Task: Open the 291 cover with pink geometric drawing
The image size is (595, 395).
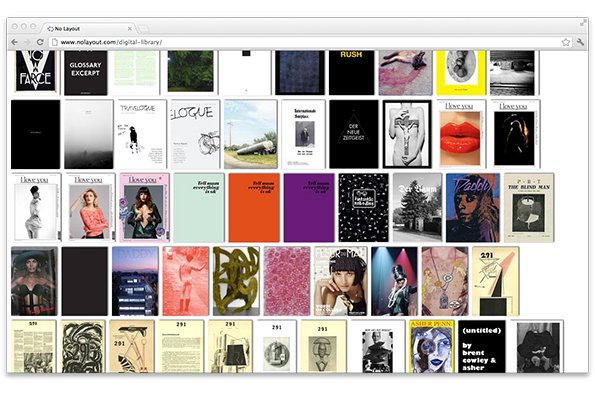Action: tap(496, 281)
